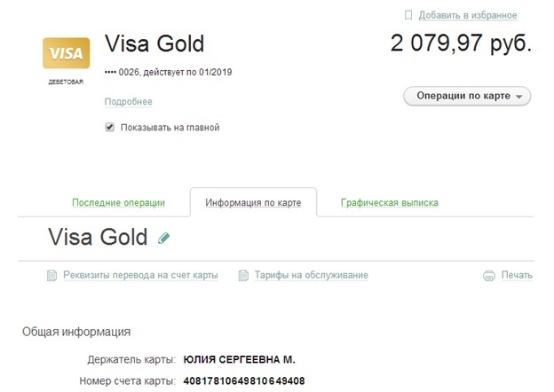This screenshot has width=554, height=392.
Task: Toggle the Показывать на главной checkbox
Action: 110,128
